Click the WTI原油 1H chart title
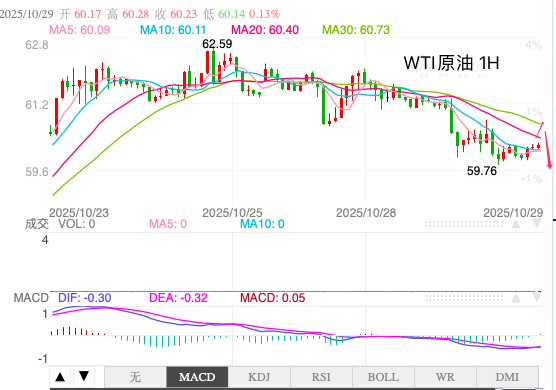The height and width of the screenshot is (390, 556). click(x=451, y=63)
